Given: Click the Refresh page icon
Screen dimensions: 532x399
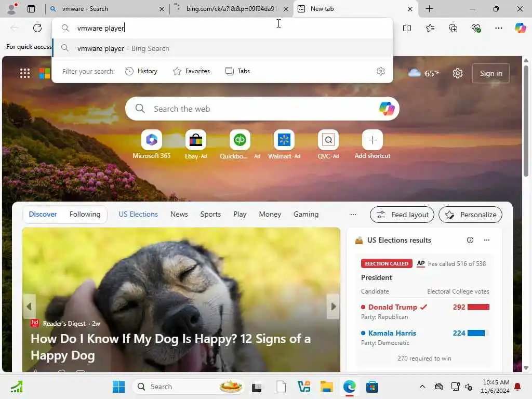Looking at the screenshot, I should (x=37, y=28).
